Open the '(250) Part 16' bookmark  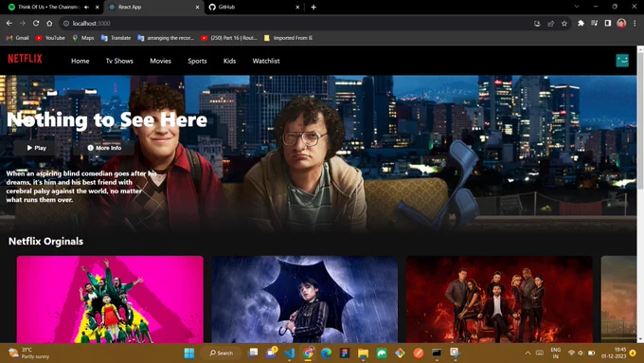click(x=229, y=38)
